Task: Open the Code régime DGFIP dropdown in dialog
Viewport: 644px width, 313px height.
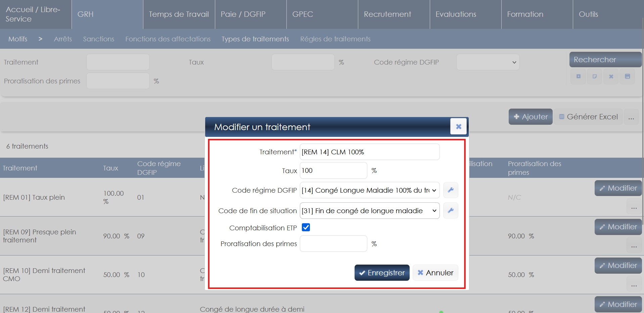Action: click(x=369, y=190)
